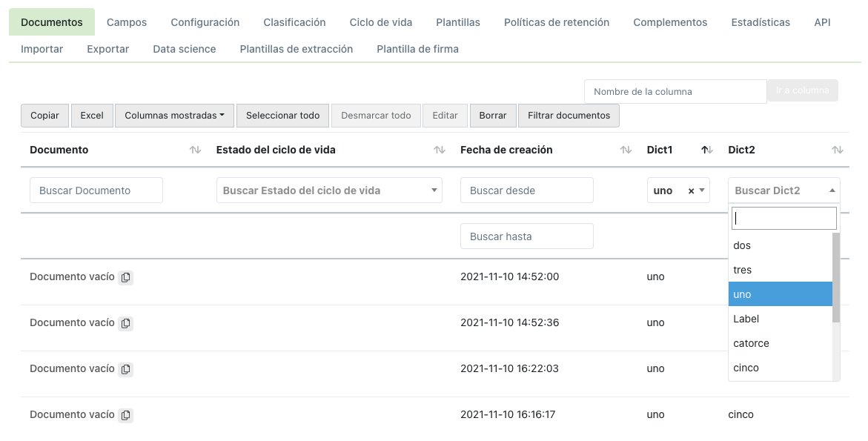Screen dimensions: 868x441
Task: Copy the second Documento vacío row name
Action: tap(126, 322)
